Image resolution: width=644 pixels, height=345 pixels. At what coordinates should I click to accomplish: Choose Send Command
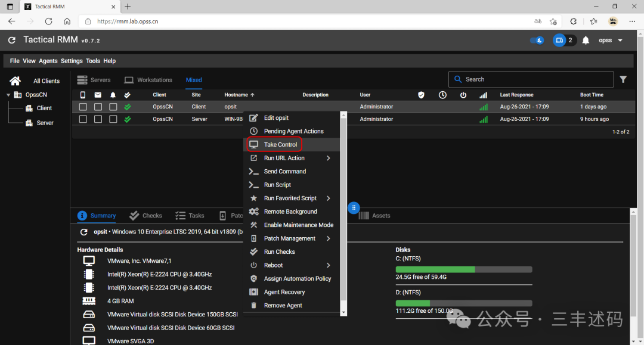click(x=292, y=172)
